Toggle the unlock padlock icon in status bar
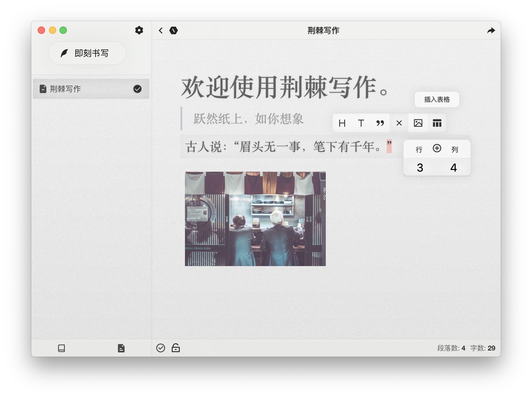The height and width of the screenshot is (398, 532). coord(176,348)
